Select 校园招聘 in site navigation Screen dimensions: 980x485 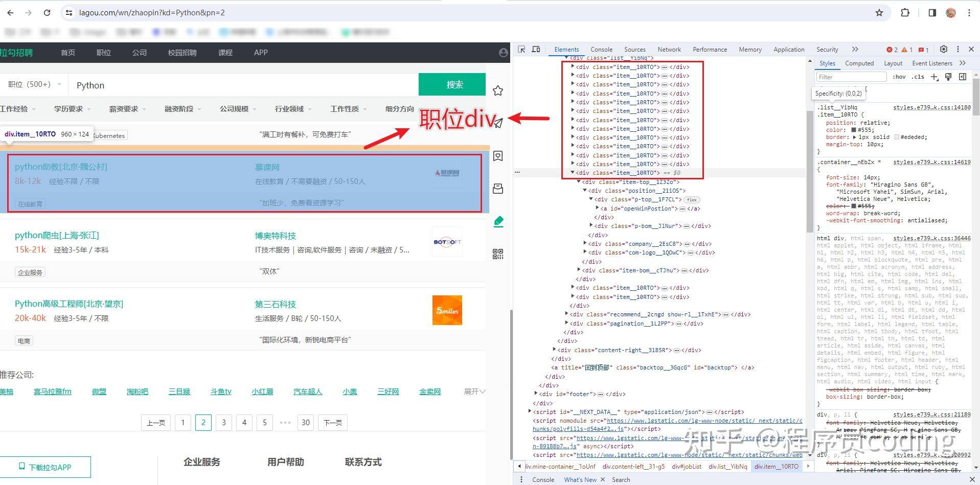(x=182, y=53)
